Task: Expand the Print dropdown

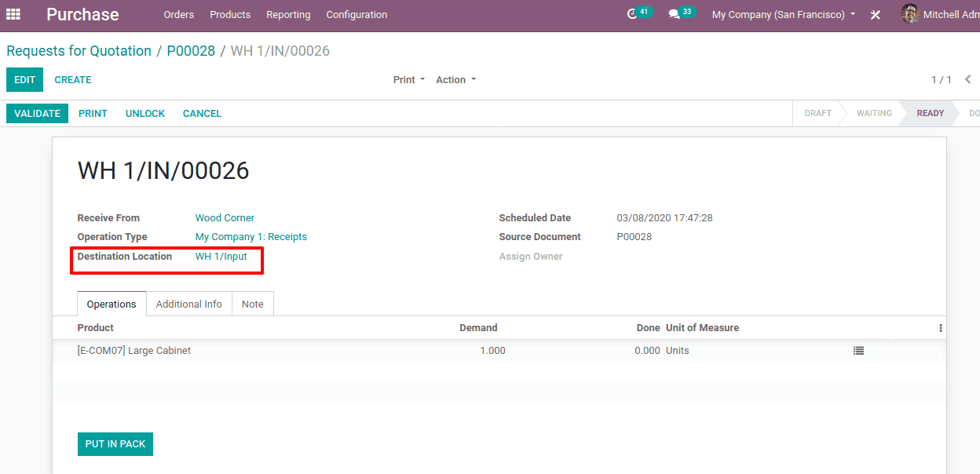Action: coord(409,80)
